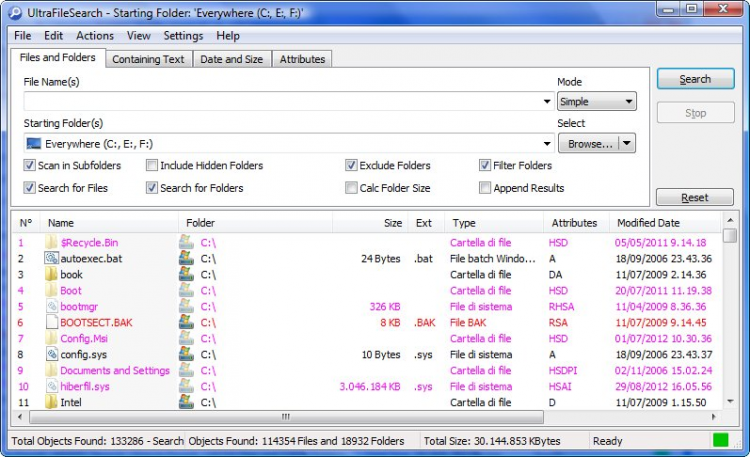Image resolution: width=750 pixels, height=457 pixels.
Task: Click the Reset button
Action: click(x=695, y=197)
